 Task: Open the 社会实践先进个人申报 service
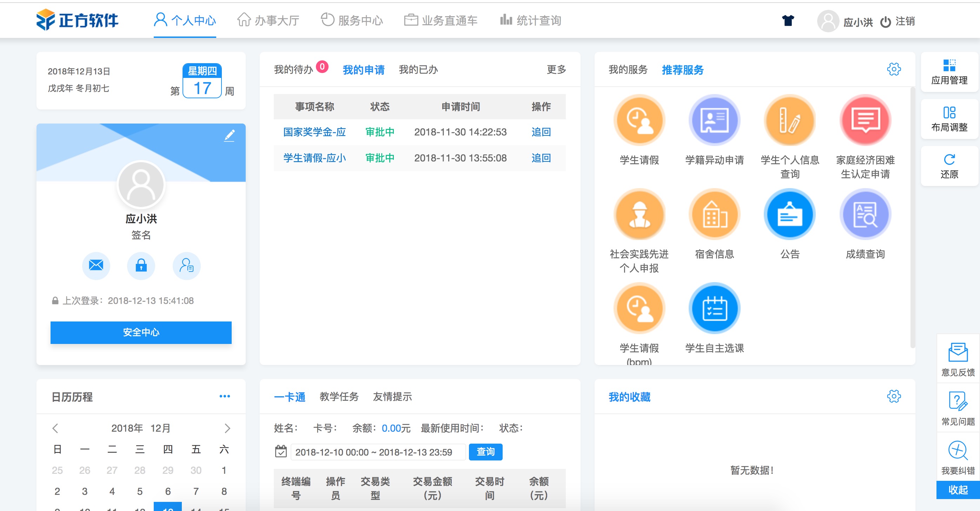tap(639, 214)
